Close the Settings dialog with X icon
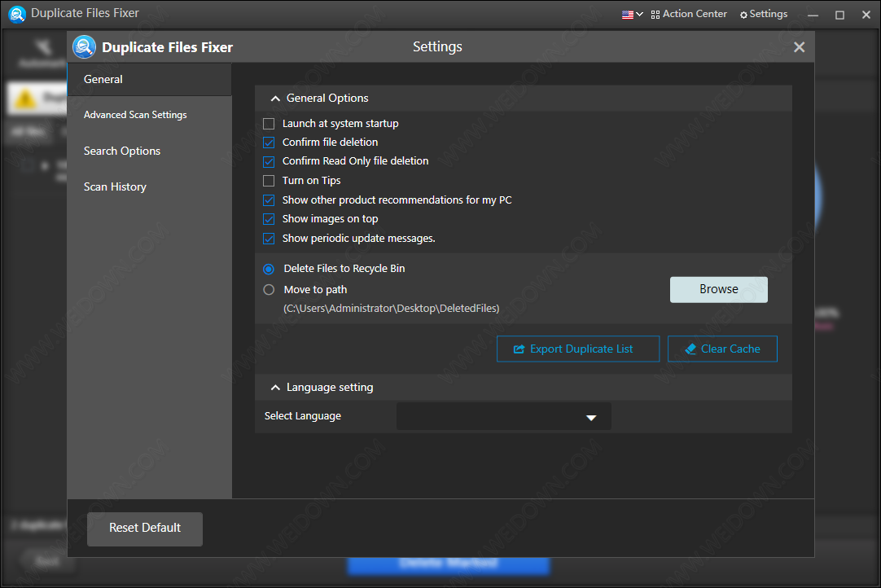 [799, 47]
